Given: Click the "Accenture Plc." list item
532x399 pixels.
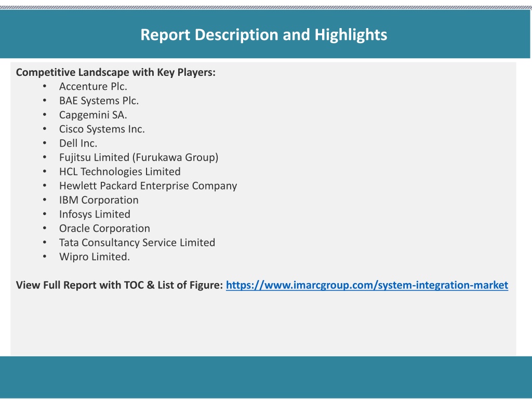Looking at the screenshot, I should pos(94,87).
